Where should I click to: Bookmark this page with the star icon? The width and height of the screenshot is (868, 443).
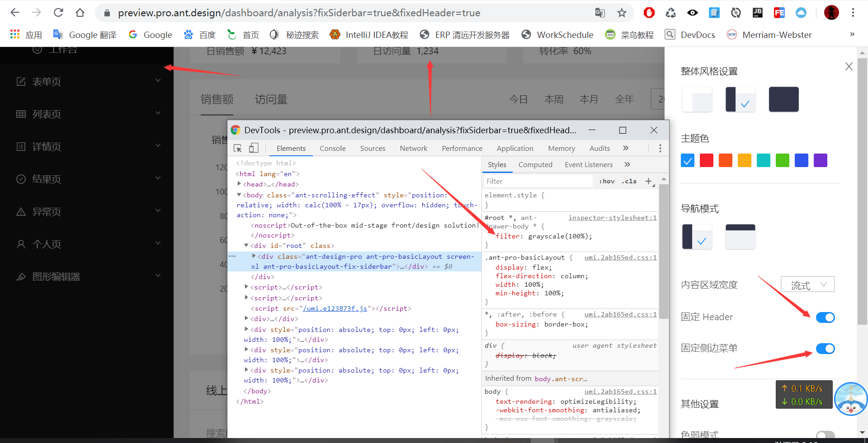coord(622,13)
